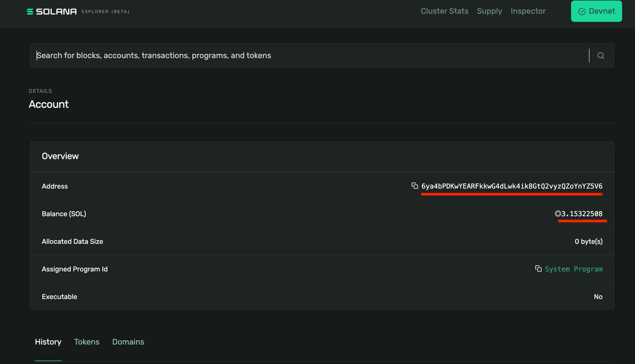Switch to the Domains tab

[x=128, y=342]
